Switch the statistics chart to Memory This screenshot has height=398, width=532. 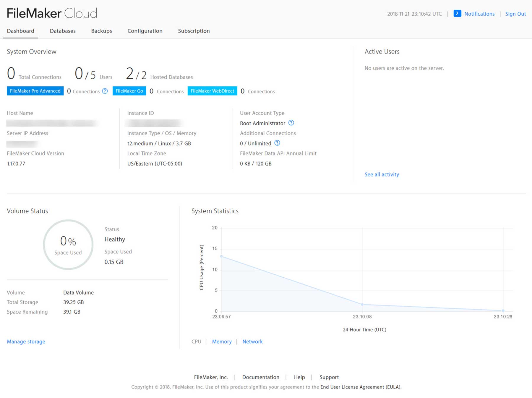pyautogui.click(x=222, y=342)
